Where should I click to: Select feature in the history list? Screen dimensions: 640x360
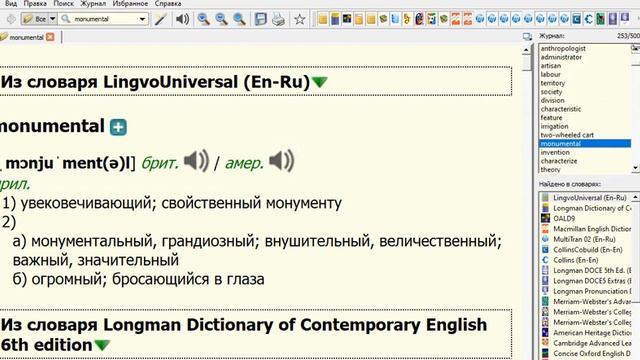click(x=551, y=118)
